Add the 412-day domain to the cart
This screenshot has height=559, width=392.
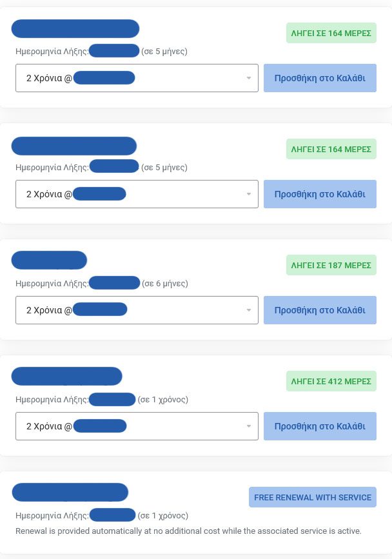pos(320,426)
